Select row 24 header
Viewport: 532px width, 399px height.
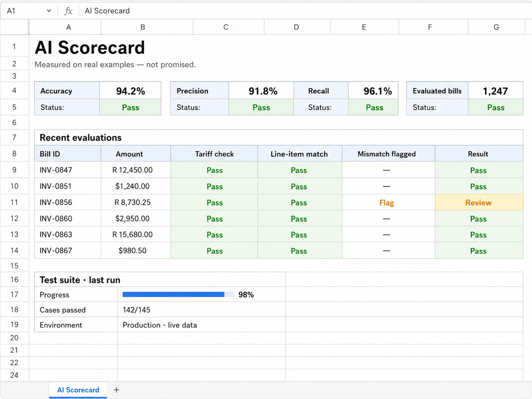[x=14, y=375]
